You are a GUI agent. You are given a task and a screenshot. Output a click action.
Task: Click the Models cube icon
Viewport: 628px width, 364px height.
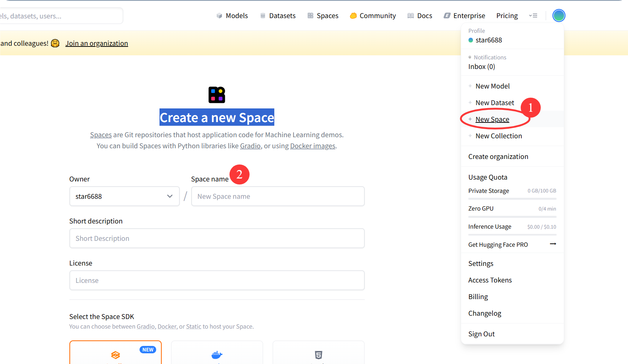coord(219,16)
